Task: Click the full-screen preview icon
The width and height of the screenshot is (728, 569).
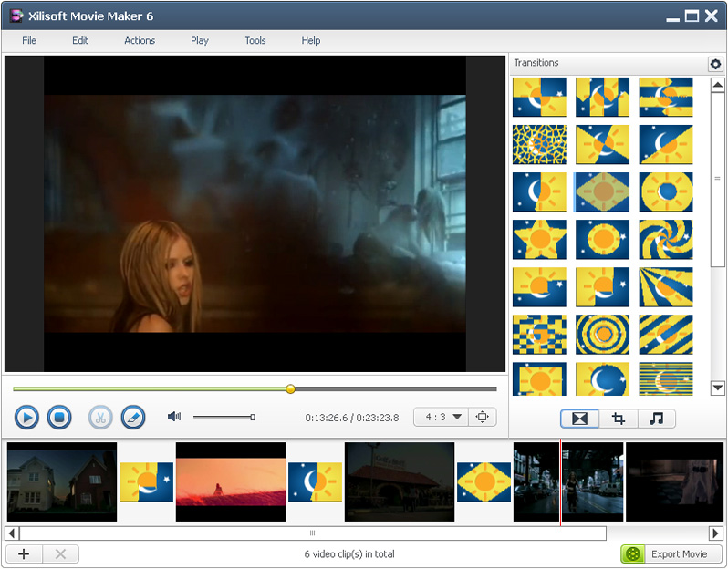Action: (483, 417)
